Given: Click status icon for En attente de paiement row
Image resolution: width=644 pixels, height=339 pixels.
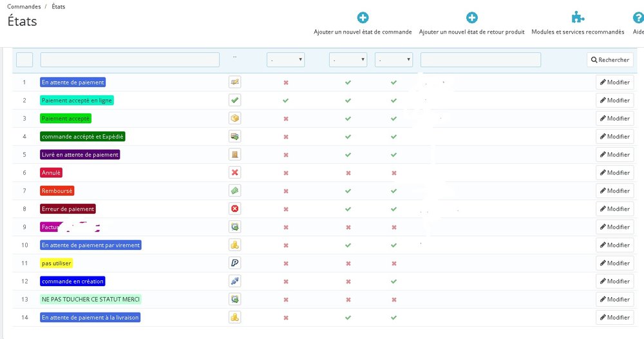Looking at the screenshot, I should click(x=234, y=82).
